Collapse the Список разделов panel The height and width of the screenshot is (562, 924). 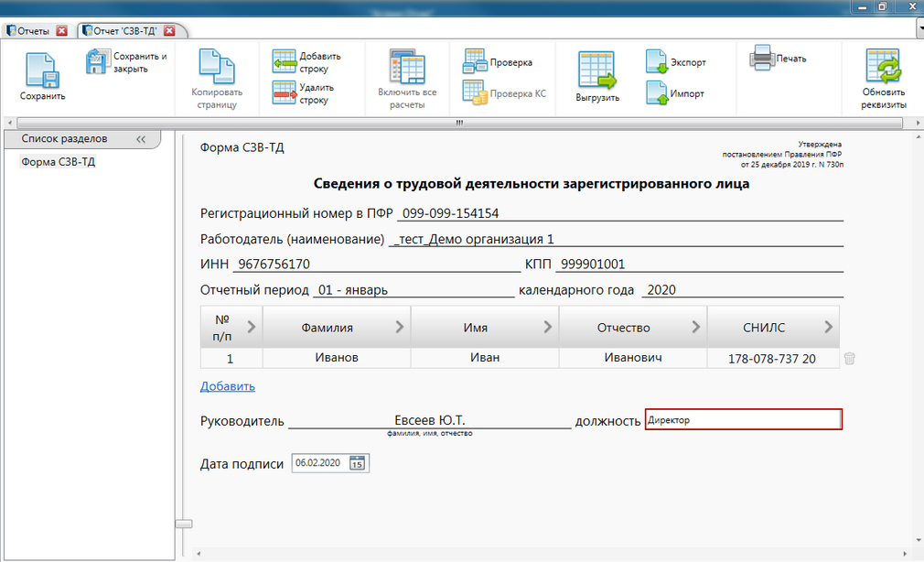click(141, 139)
